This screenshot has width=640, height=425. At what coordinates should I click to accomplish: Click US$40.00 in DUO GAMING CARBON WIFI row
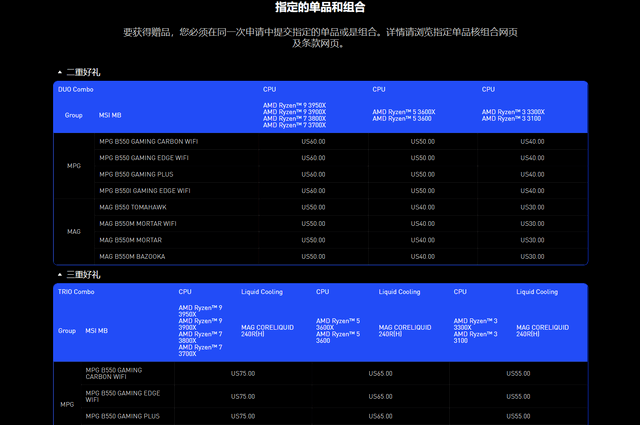tap(532, 142)
